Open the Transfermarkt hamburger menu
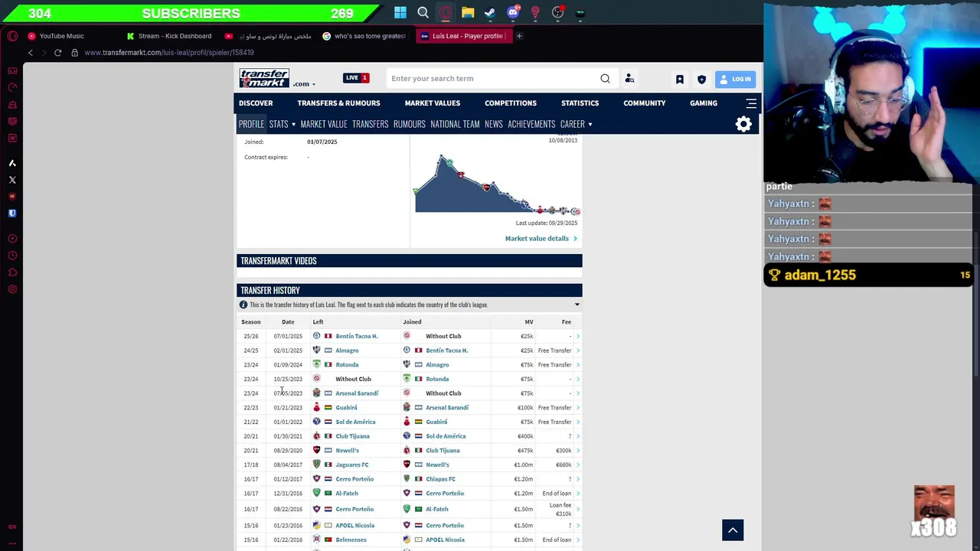This screenshot has height=551, width=980. pyautogui.click(x=751, y=103)
